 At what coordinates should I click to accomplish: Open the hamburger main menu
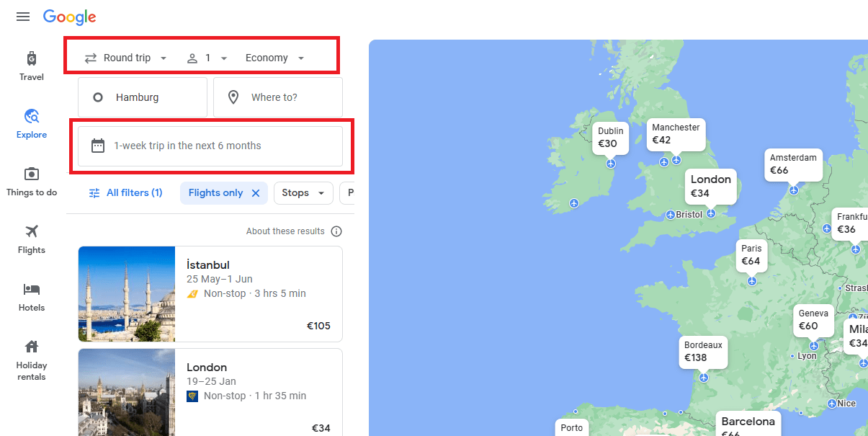(23, 17)
